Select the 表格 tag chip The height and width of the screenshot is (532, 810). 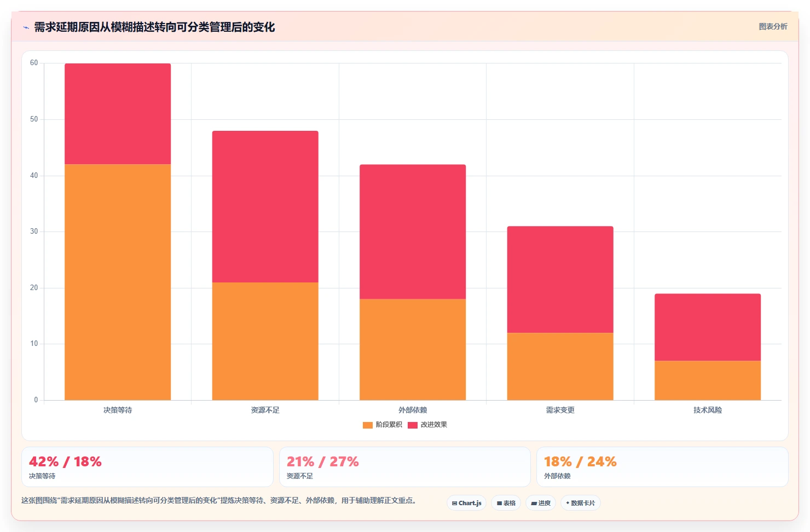506,503
